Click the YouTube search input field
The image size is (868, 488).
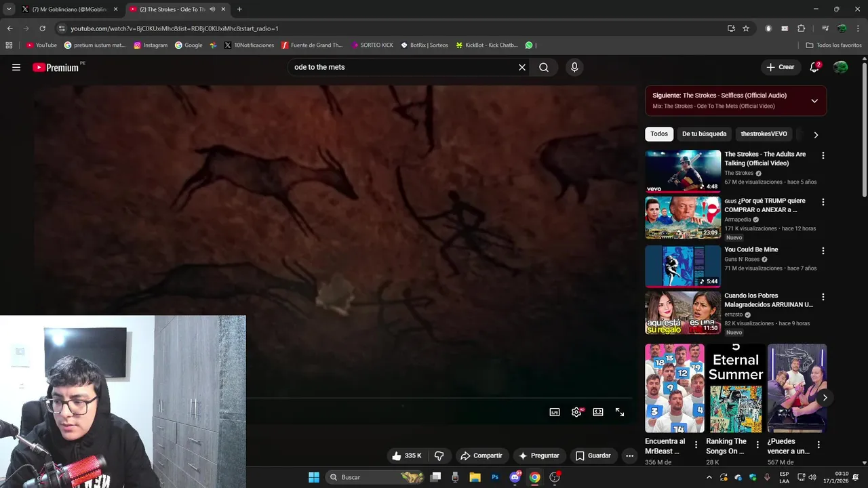tap(403, 67)
